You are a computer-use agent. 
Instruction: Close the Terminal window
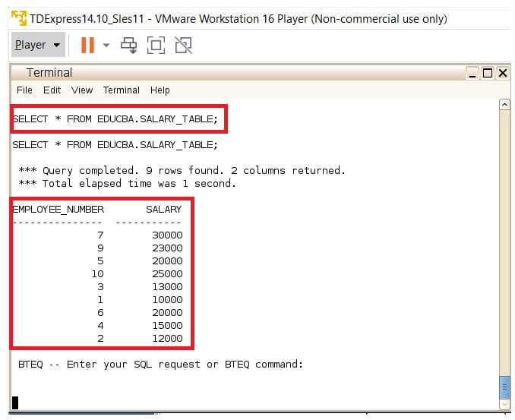coord(503,73)
